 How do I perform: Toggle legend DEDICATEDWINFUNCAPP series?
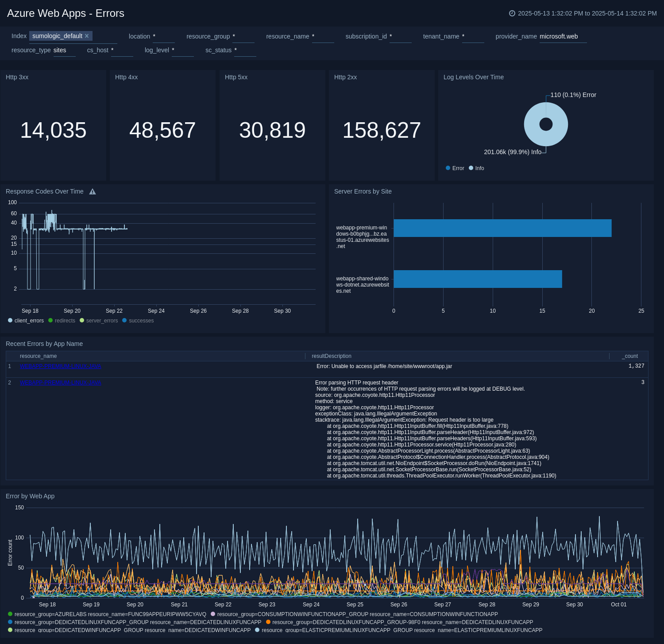pos(129,630)
